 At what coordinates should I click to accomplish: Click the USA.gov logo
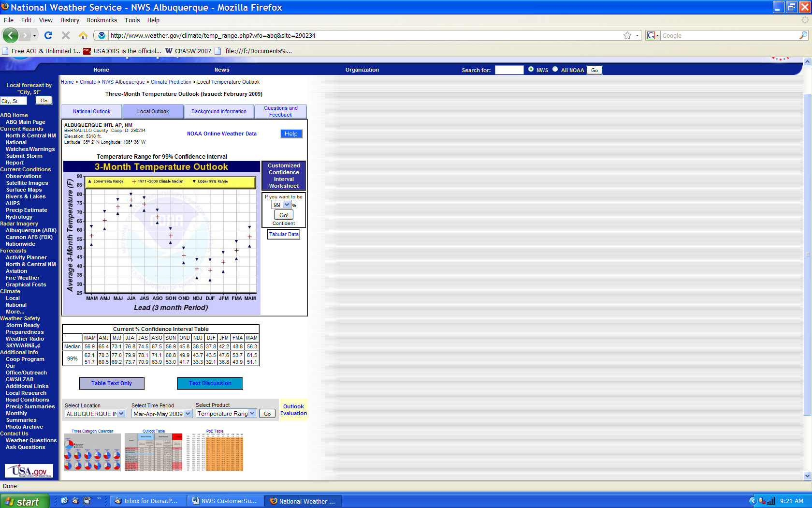[29, 471]
